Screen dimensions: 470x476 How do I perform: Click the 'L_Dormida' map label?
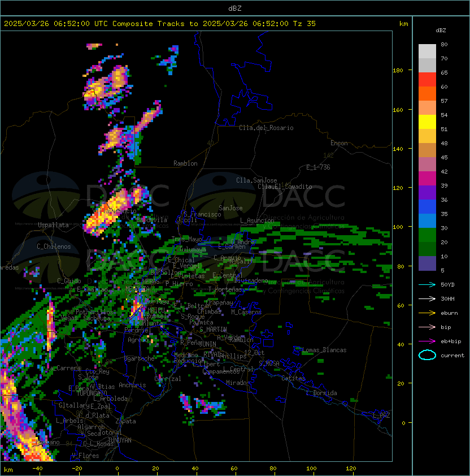[321, 393]
